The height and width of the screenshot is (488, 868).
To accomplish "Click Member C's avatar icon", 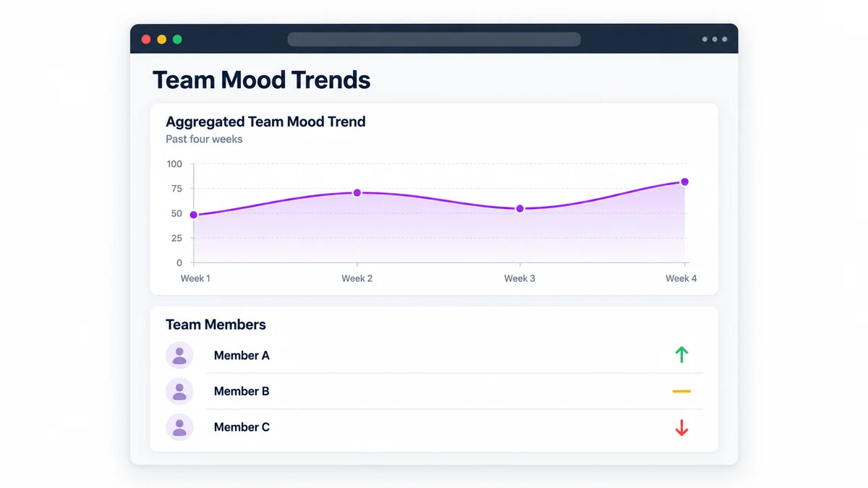I will coord(179,427).
